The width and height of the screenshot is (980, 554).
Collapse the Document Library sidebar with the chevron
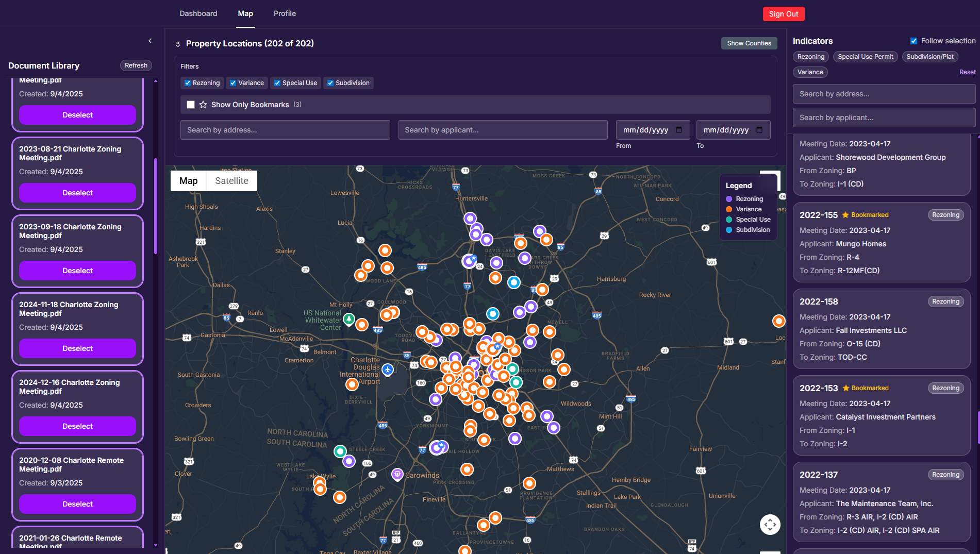(x=150, y=40)
